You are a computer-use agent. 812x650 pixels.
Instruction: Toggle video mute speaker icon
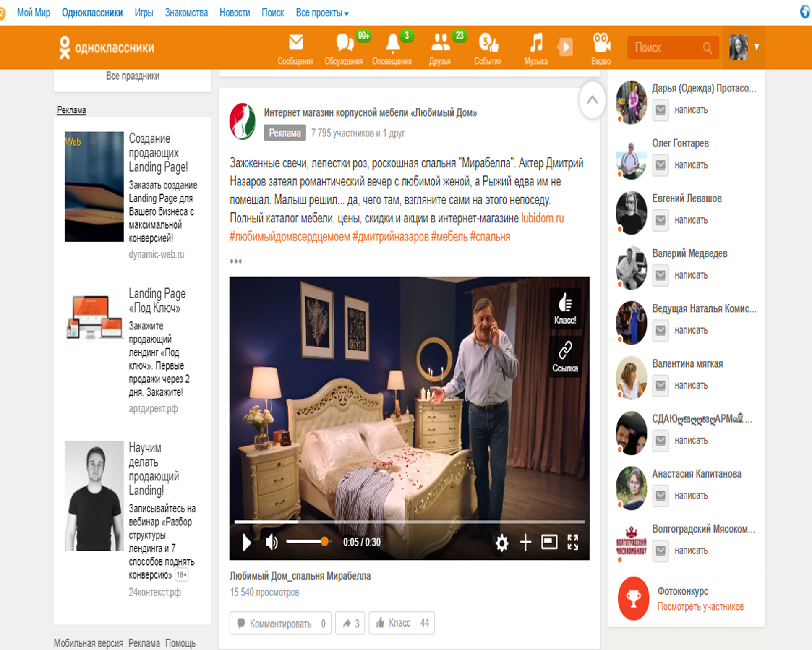[271, 543]
